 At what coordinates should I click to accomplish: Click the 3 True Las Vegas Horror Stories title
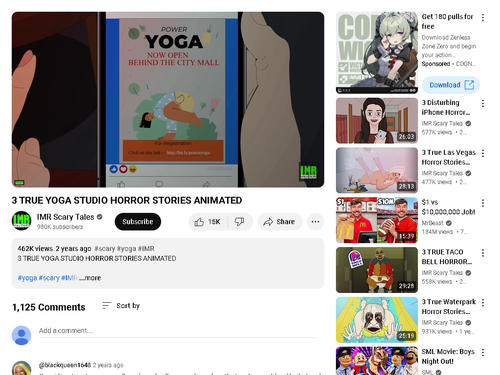click(449, 157)
